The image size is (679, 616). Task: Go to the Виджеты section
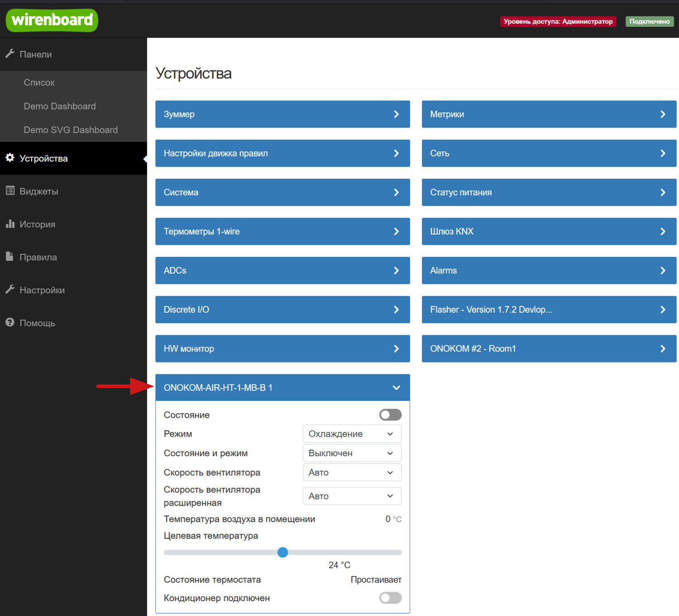[73, 191]
